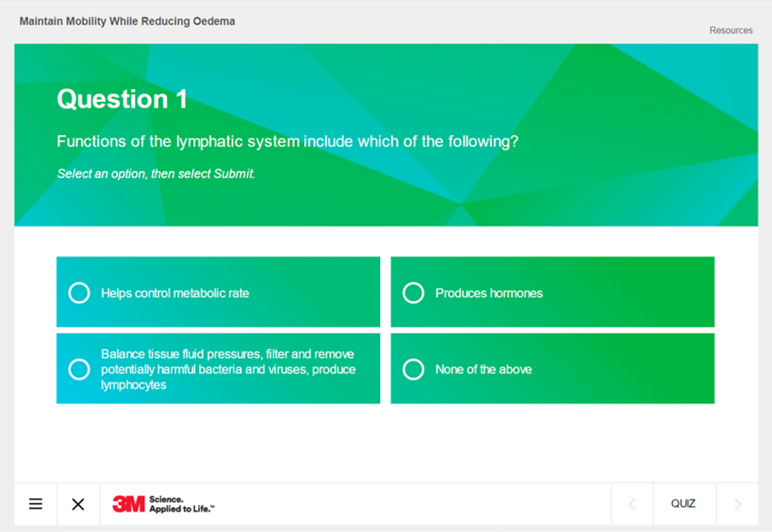Click the lymphatic system question text
The width and height of the screenshot is (772, 532).
[x=288, y=142]
